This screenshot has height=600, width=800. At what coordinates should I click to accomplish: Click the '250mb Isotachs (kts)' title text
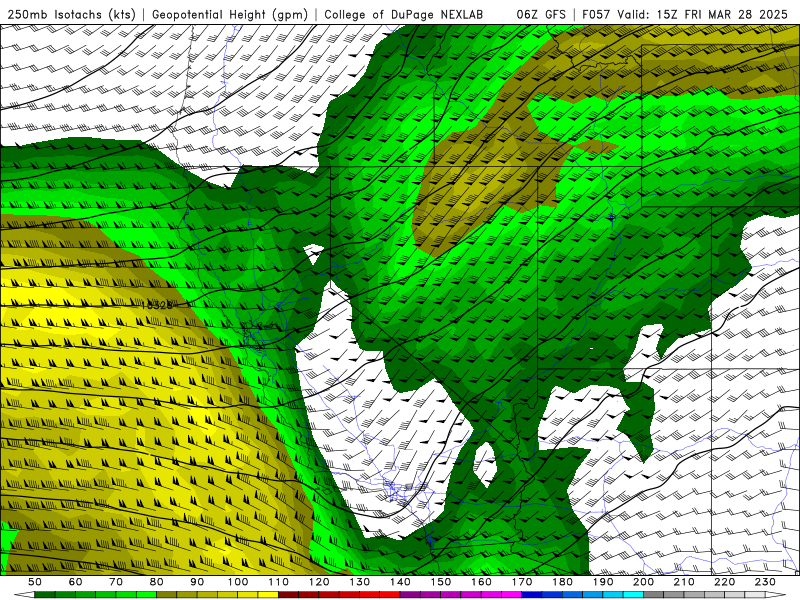tap(71, 14)
